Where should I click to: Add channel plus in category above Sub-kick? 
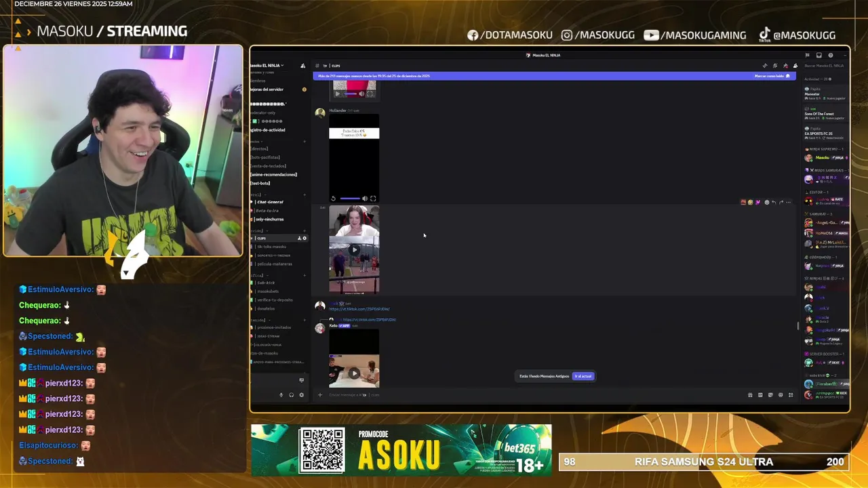pos(304,275)
